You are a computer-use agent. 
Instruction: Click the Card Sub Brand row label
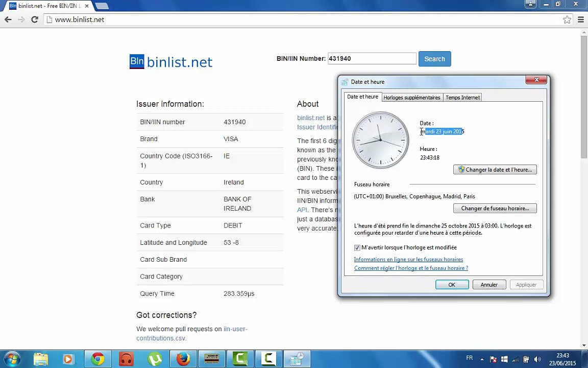point(163,260)
